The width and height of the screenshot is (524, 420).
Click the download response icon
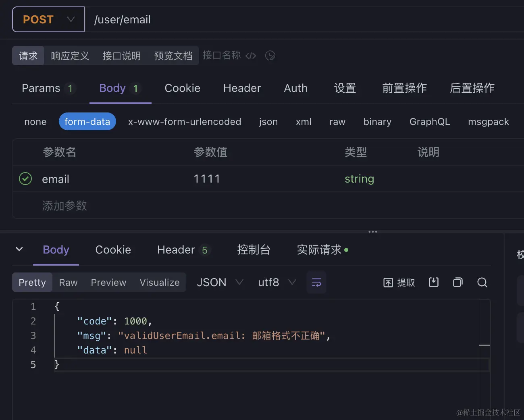(434, 282)
